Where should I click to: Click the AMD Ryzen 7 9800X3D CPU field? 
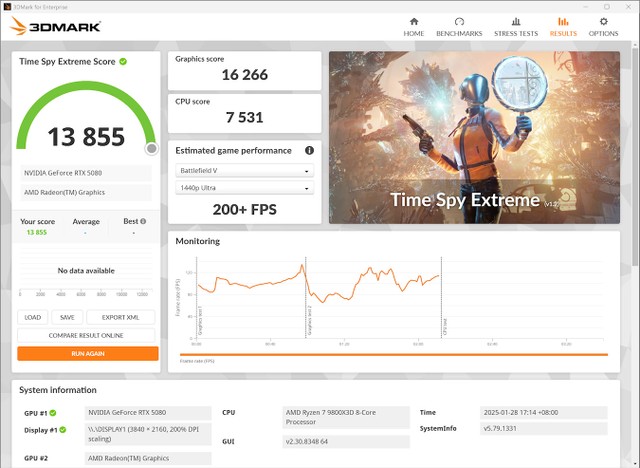tap(346, 417)
